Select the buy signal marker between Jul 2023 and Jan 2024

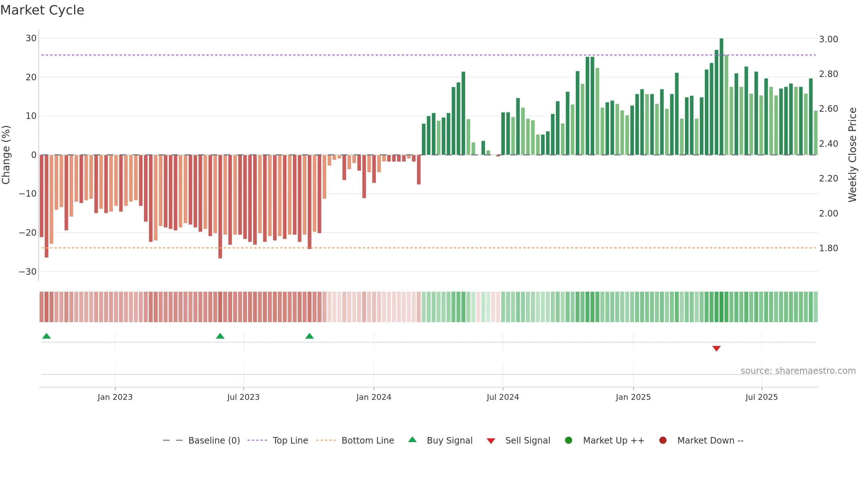310,336
